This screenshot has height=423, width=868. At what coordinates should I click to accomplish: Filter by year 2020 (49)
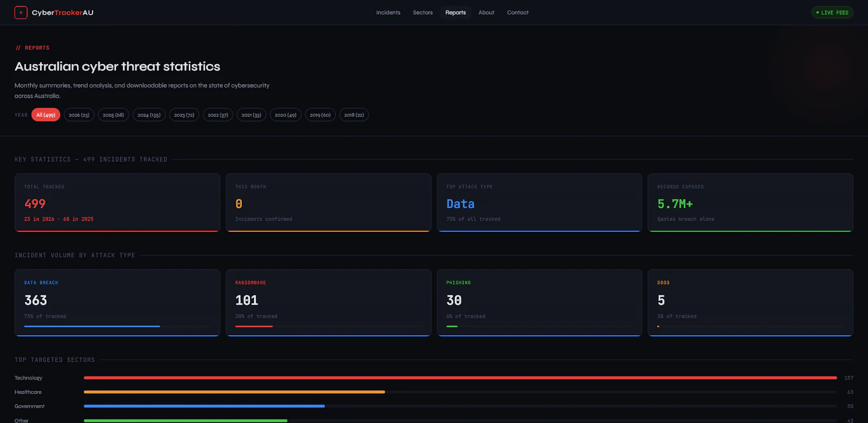285,115
